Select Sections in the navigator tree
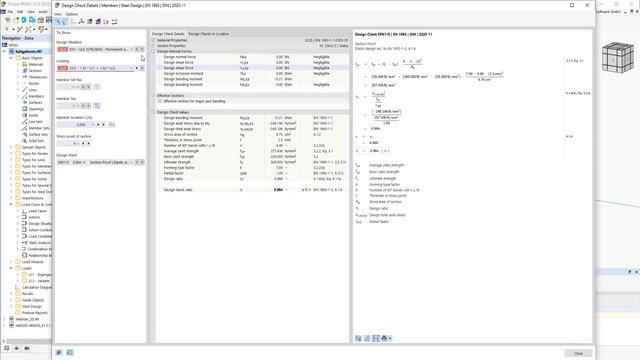Viewport: 640px width, 360px height. click(x=35, y=71)
